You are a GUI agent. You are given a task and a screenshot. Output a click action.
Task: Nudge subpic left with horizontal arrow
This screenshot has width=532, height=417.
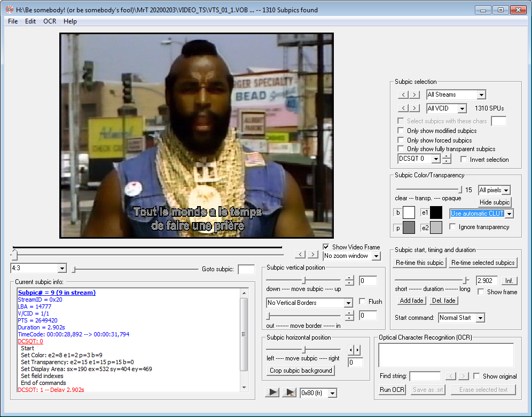point(351,350)
